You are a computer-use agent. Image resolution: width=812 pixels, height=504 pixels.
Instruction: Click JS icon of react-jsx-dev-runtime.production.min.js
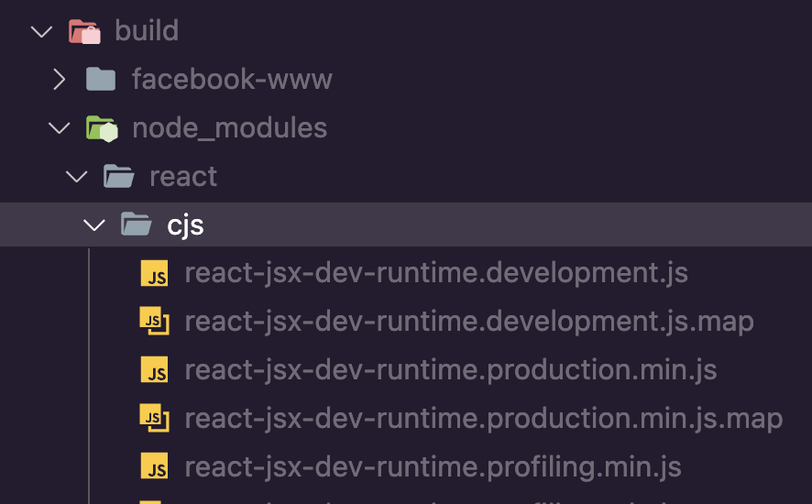tap(154, 370)
